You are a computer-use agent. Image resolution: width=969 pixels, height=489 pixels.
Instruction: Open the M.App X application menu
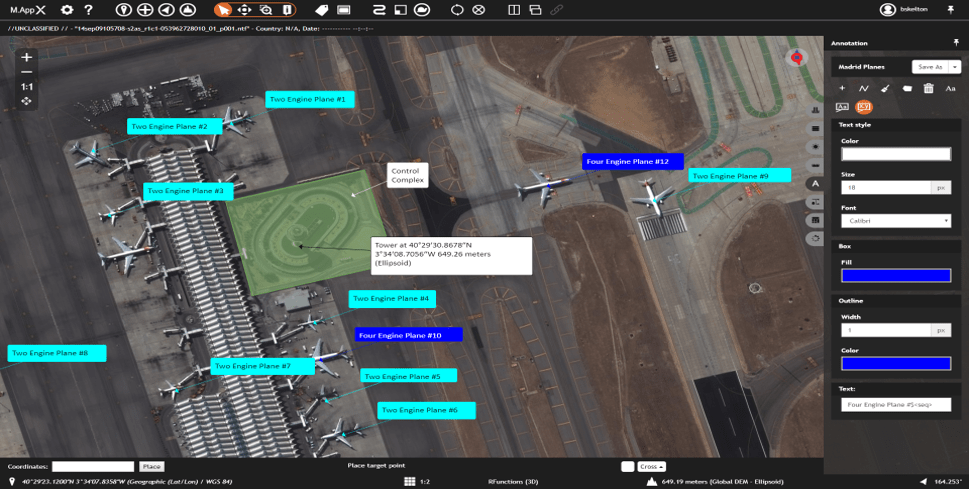coord(27,9)
